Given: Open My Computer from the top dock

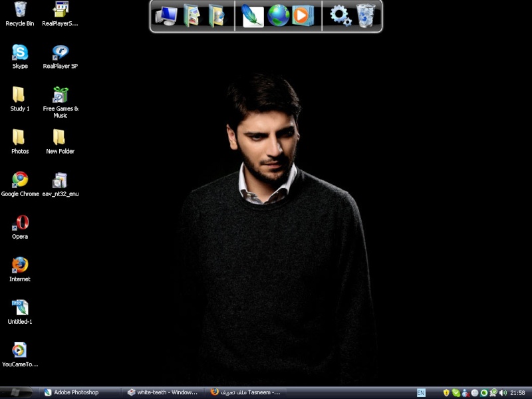Looking at the screenshot, I should (x=166, y=15).
